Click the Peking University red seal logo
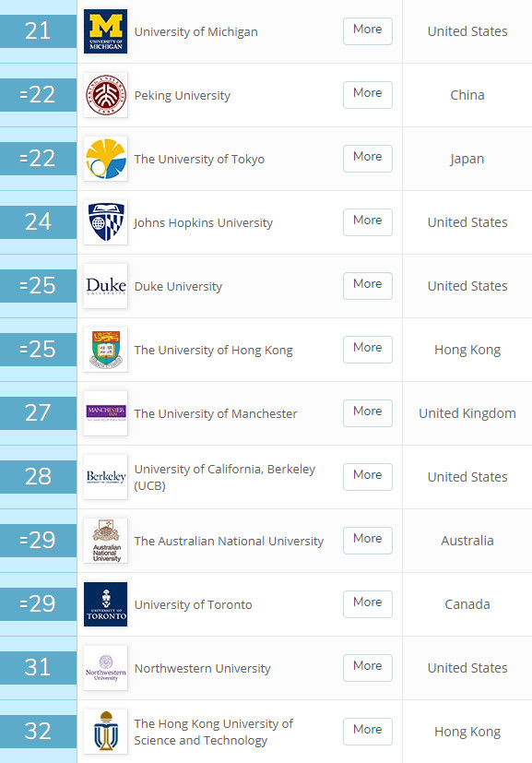The image size is (532, 763). [x=105, y=95]
